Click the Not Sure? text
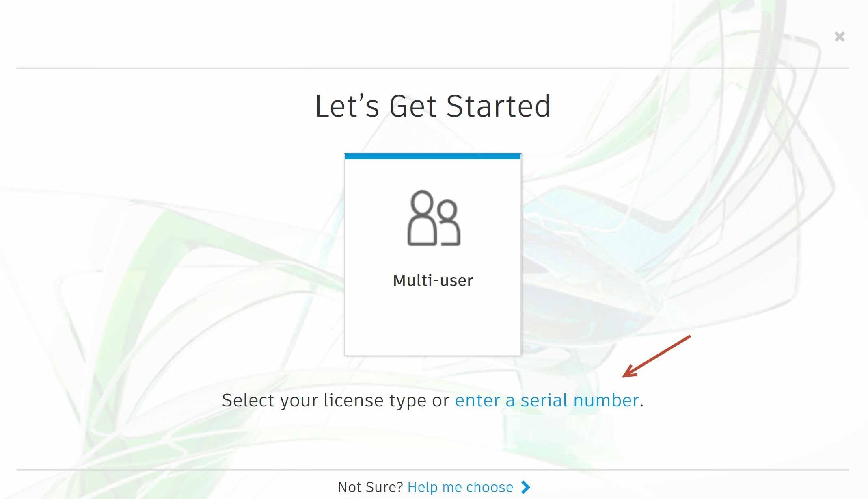Screen dimensions: 868x499 coord(370,487)
